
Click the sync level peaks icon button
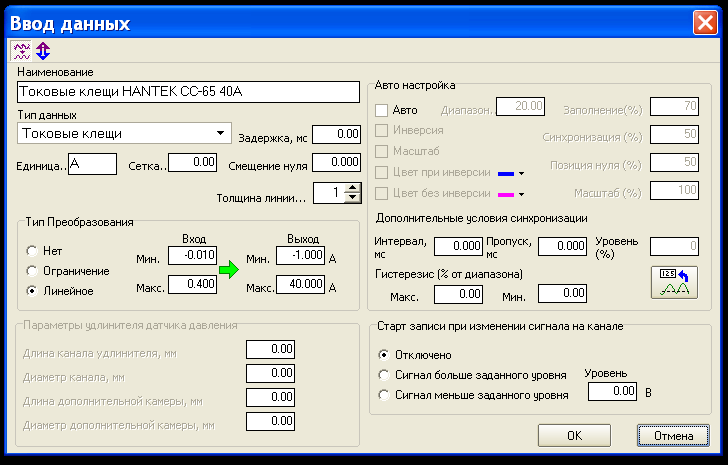coord(674,282)
